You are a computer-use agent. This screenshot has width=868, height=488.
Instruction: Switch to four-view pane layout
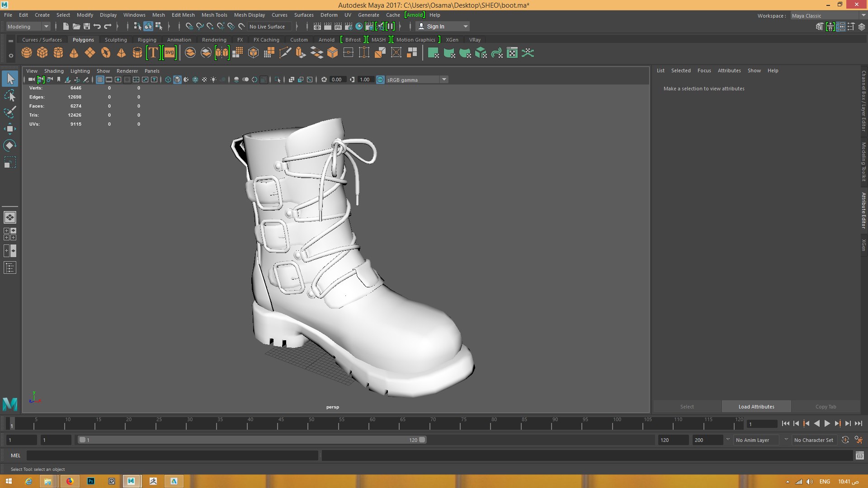click(10, 234)
